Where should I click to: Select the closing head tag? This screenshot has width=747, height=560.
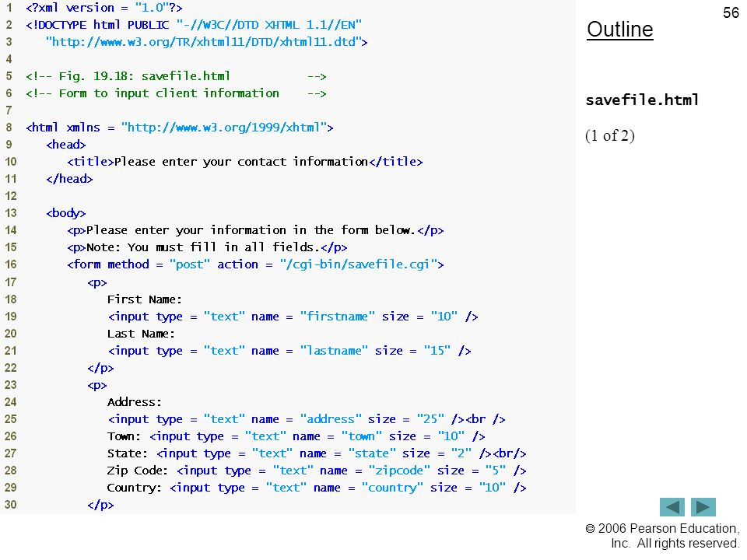69,179
